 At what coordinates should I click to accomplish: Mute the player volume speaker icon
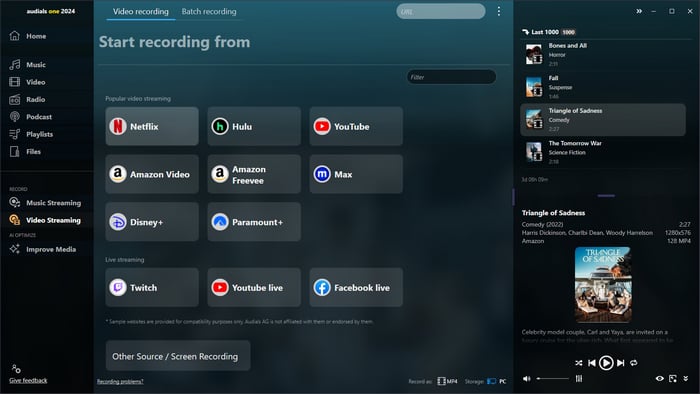click(x=527, y=379)
